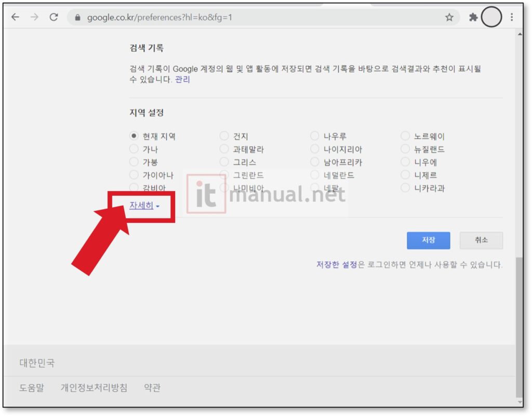532x416 pixels.
Task: Select the 노르웨이 radio button
Action: tap(405, 136)
